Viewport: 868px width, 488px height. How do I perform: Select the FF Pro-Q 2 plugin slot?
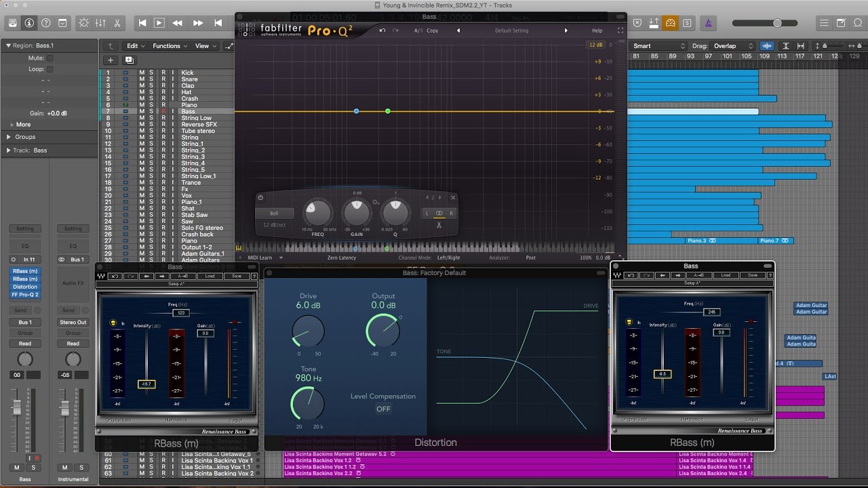(x=25, y=295)
